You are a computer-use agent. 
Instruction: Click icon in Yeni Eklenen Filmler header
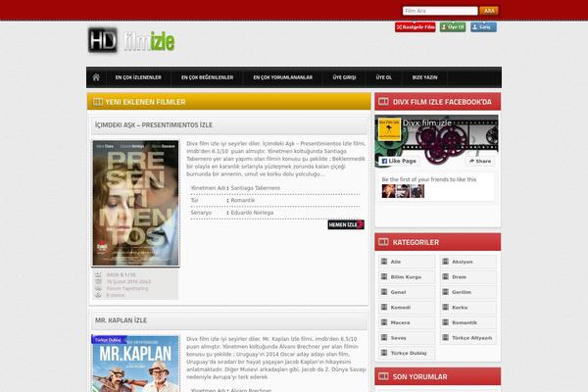coord(98,102)
